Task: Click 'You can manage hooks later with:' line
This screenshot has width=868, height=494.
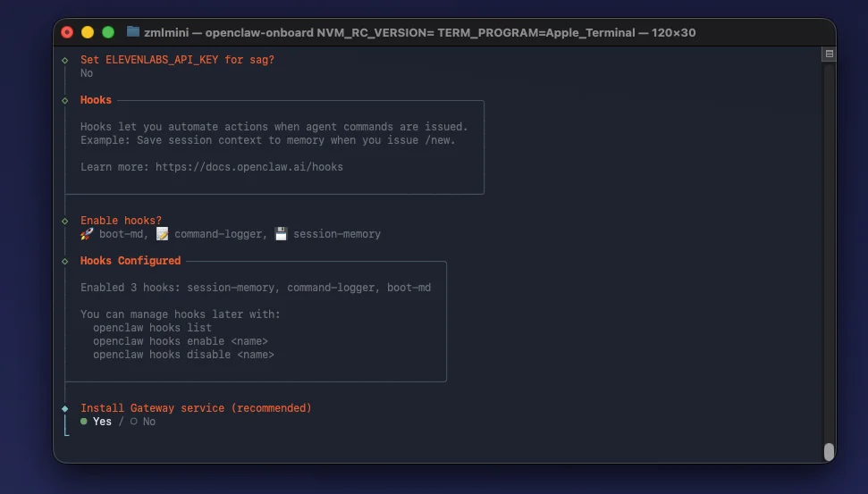Action: point(181,314)
